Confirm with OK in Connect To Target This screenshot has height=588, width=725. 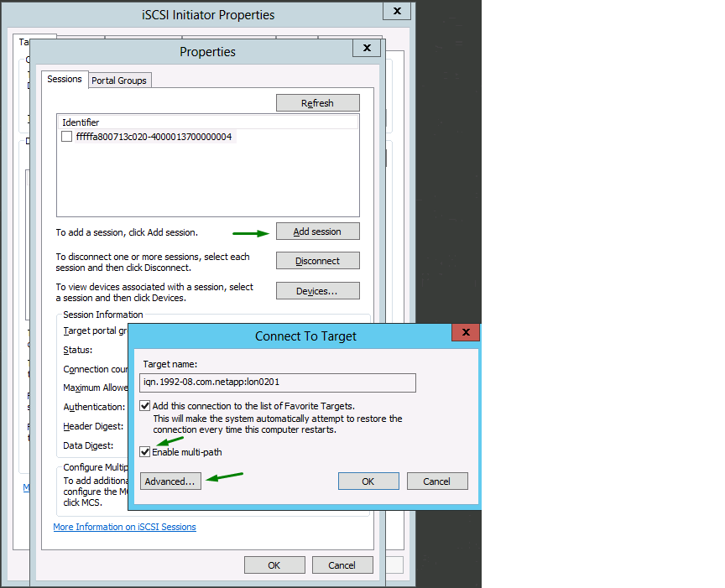coord(368,481)
